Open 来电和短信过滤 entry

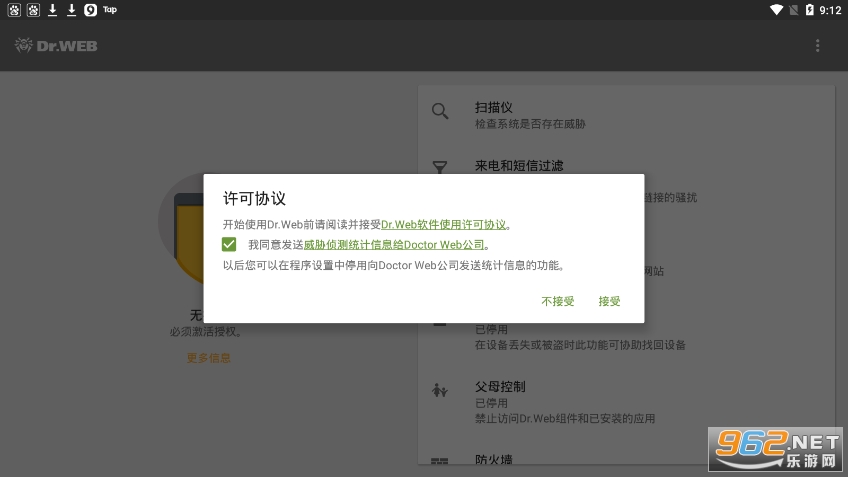tap(519, 165)
